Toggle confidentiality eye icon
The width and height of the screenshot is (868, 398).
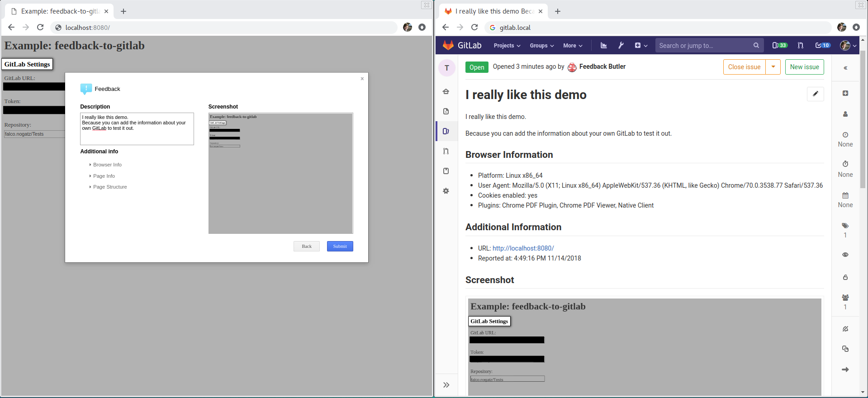tap(845, 255)
